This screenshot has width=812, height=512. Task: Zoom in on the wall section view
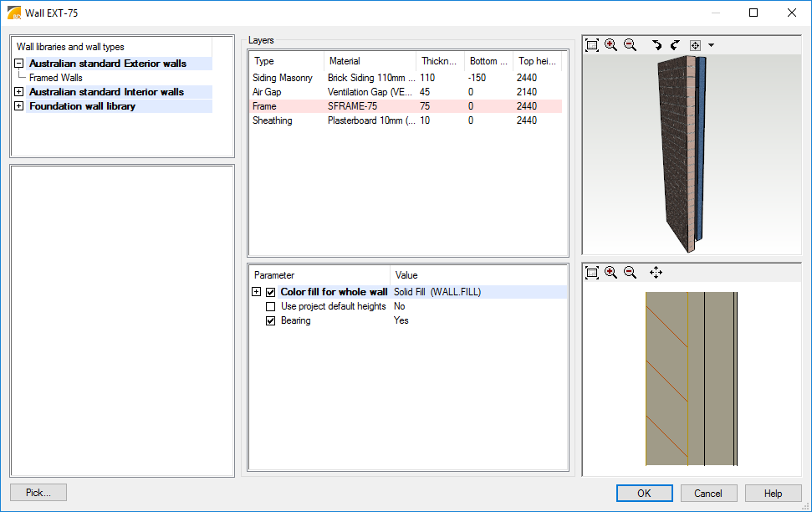(x=611, y=273)
